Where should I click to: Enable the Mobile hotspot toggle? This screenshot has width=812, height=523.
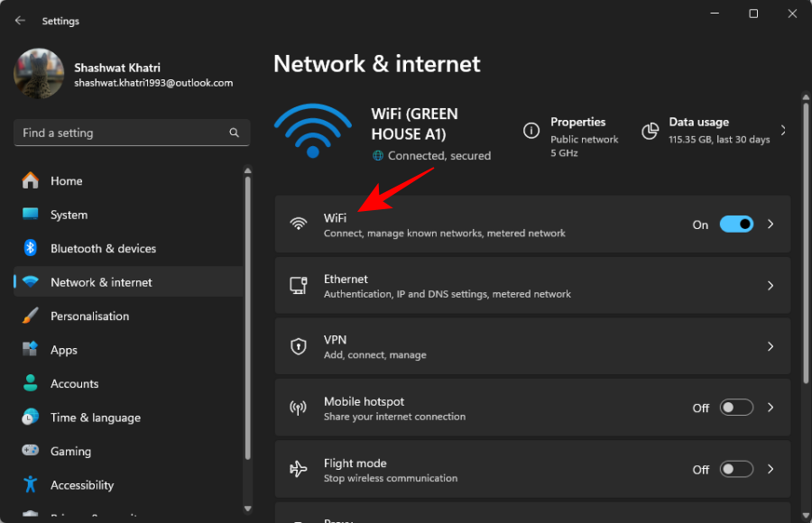coord(736,408)
